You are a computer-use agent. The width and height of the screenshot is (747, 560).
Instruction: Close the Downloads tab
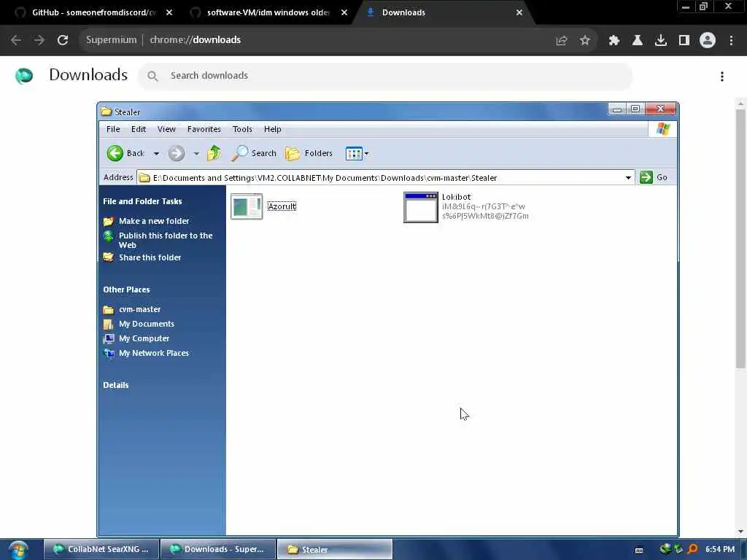tap(519, 12)
